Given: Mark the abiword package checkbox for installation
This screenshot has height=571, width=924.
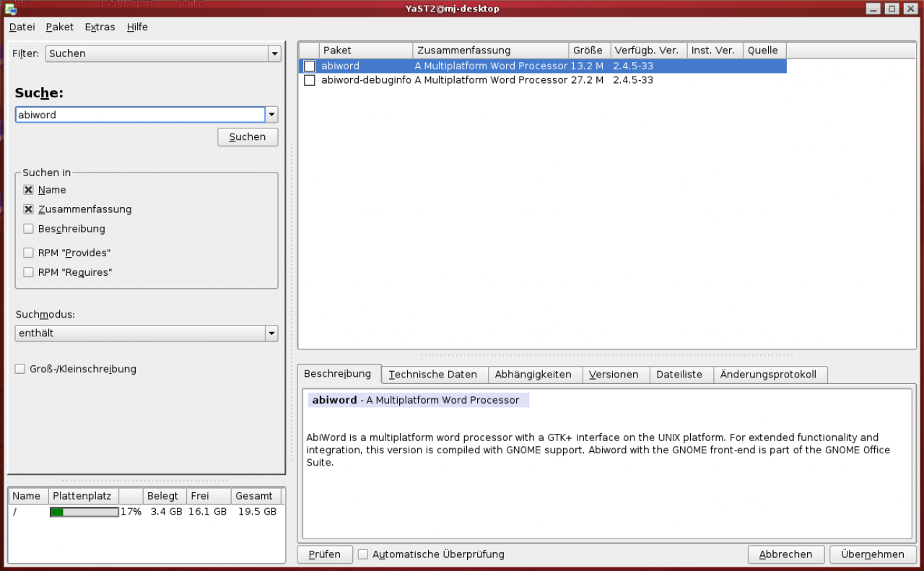Looking at the screenshot, I should point(310,66).
